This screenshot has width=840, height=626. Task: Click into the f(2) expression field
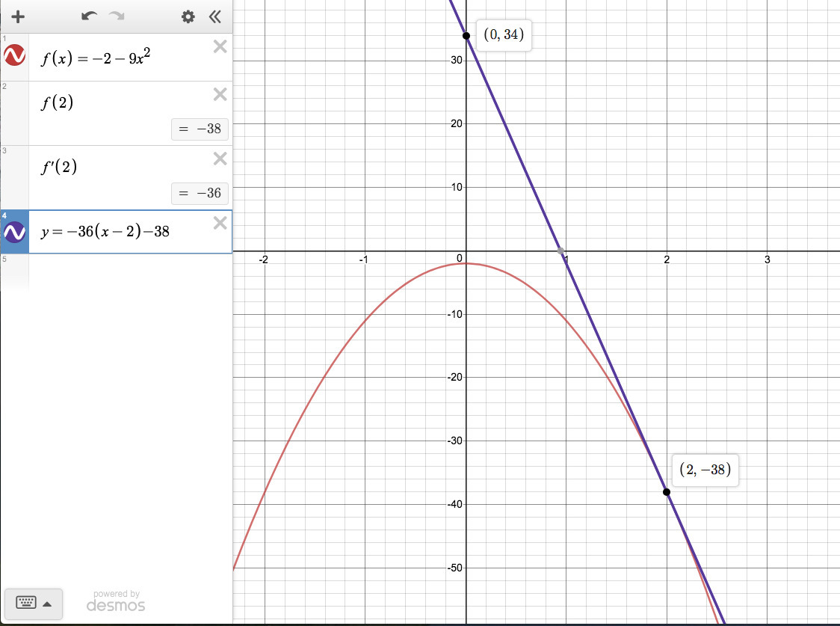pos(58,102)
